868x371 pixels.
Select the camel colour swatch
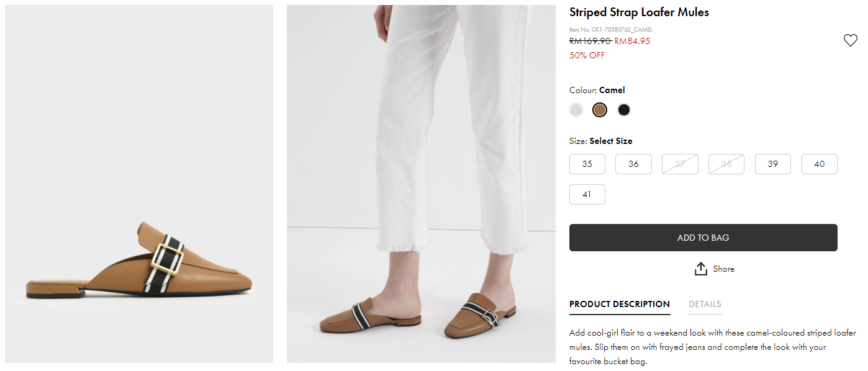coord(600,110)
